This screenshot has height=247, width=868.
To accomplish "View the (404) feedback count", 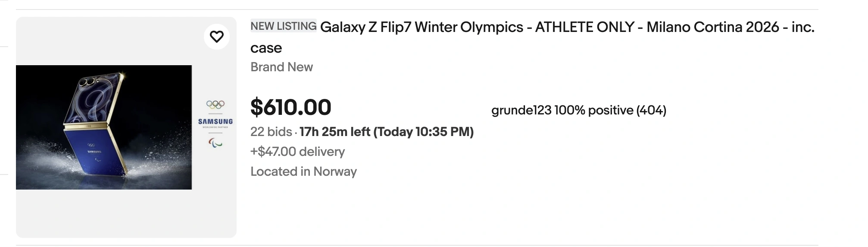I will (x=651, y=111).
